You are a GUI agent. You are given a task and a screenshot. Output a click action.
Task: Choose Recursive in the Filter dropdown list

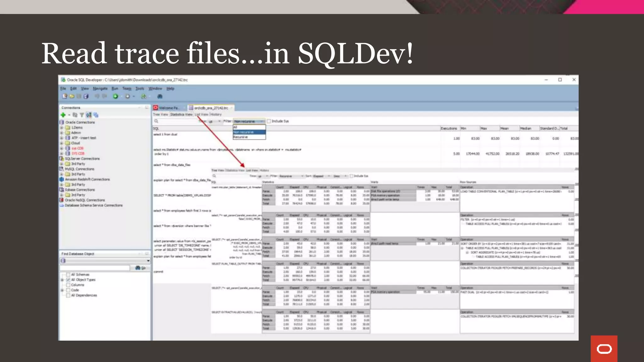click(x=249, y=137)
